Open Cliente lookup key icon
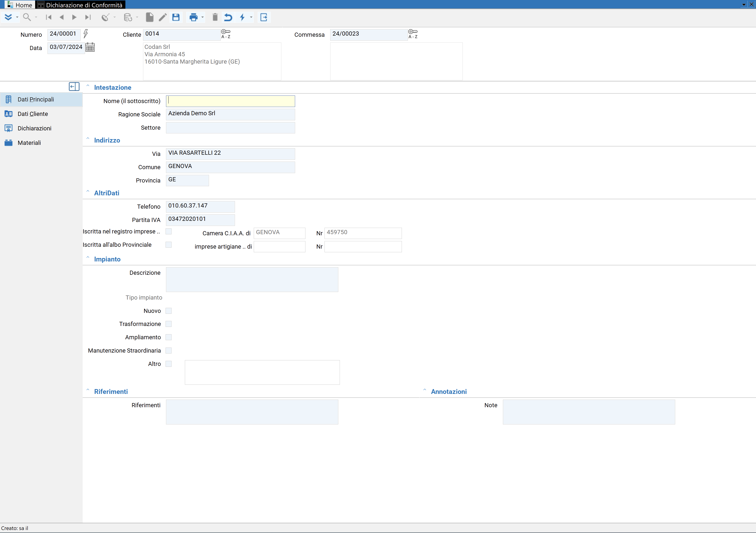This screenshot has width=756, height=533. [226, 34]
